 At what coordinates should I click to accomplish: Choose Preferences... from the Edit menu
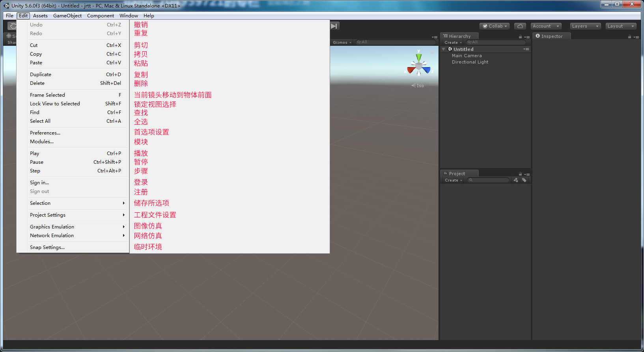pos(45,133)
